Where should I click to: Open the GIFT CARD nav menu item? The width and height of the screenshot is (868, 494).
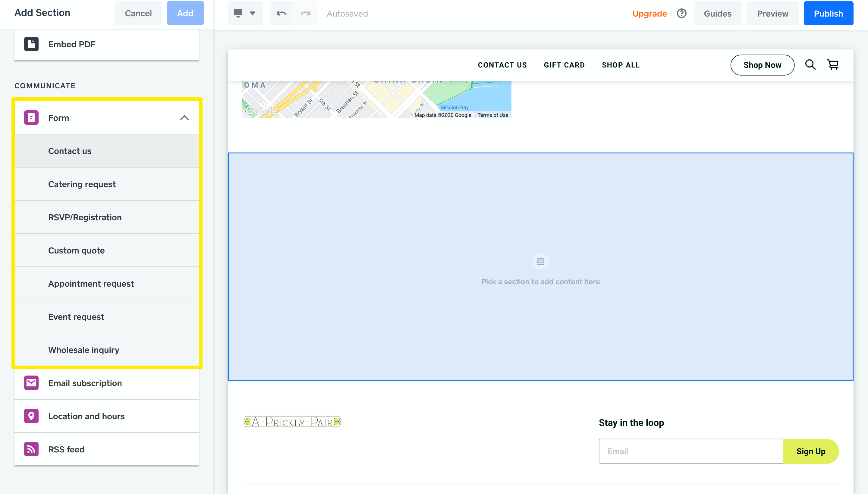[564, 65]
